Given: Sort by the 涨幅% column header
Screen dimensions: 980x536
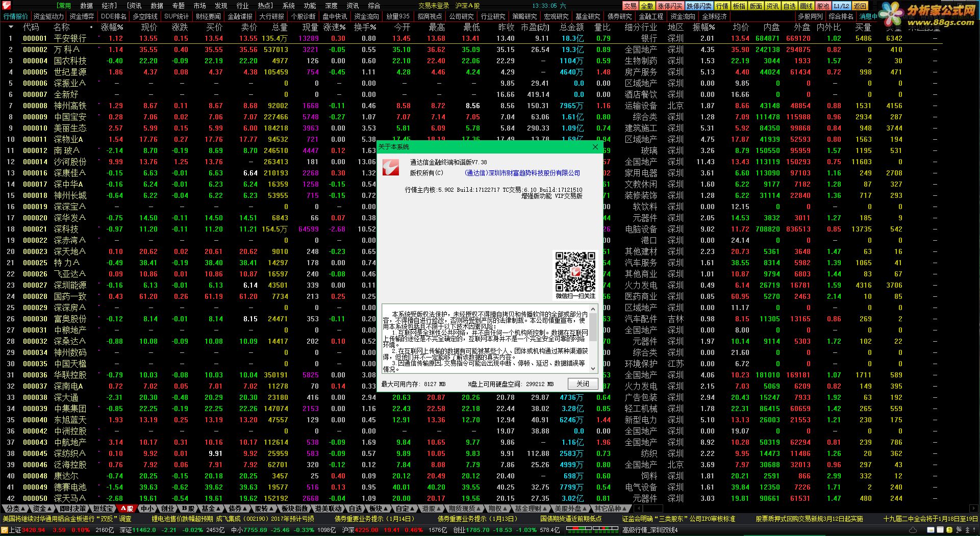Looking at the screenshot, I should (112, 27).
